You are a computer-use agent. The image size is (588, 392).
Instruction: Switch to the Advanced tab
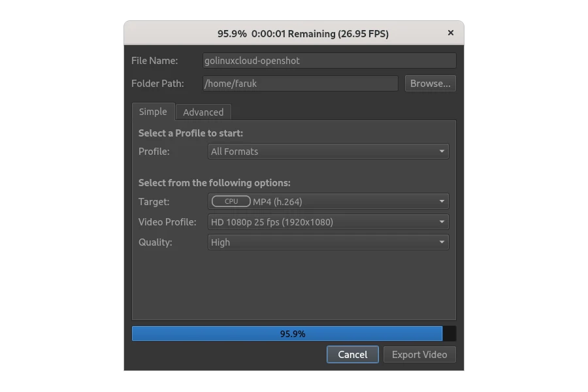pos(203,112)
